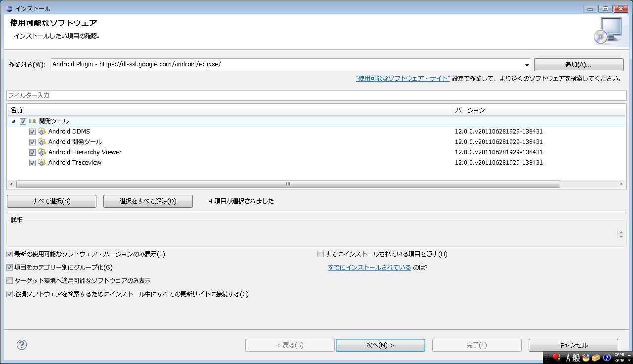This screenshot has width=633, height=364.
Task: Enable ターゲット環境へ適用可能なソフトウェアのみ表示 checkbox
Action: pos(9,281)
